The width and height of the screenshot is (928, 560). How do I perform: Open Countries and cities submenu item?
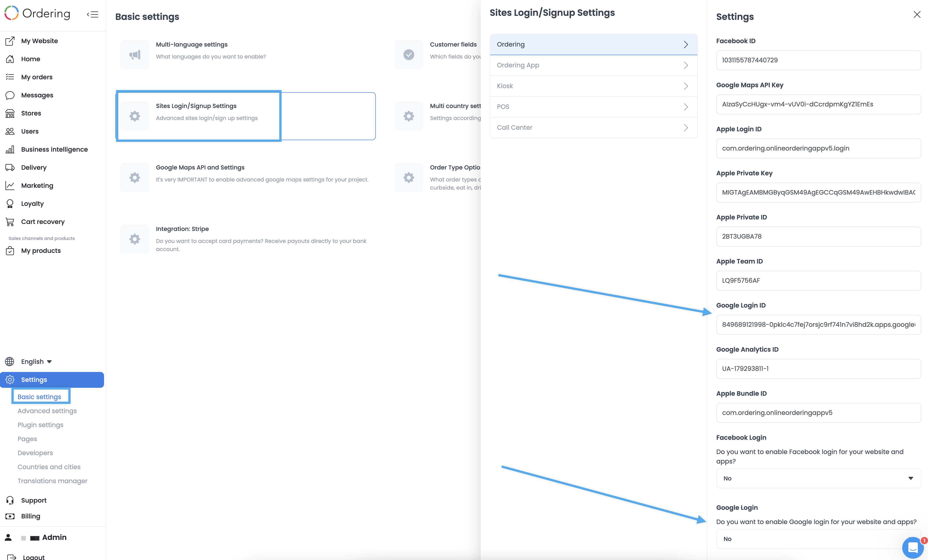tap(49, 467)
